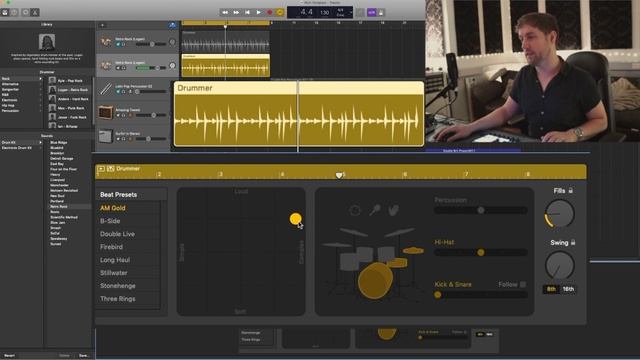Select the Double Live beat preset
The width and height of the screenshot is (640, 360).
coord(118,234)
